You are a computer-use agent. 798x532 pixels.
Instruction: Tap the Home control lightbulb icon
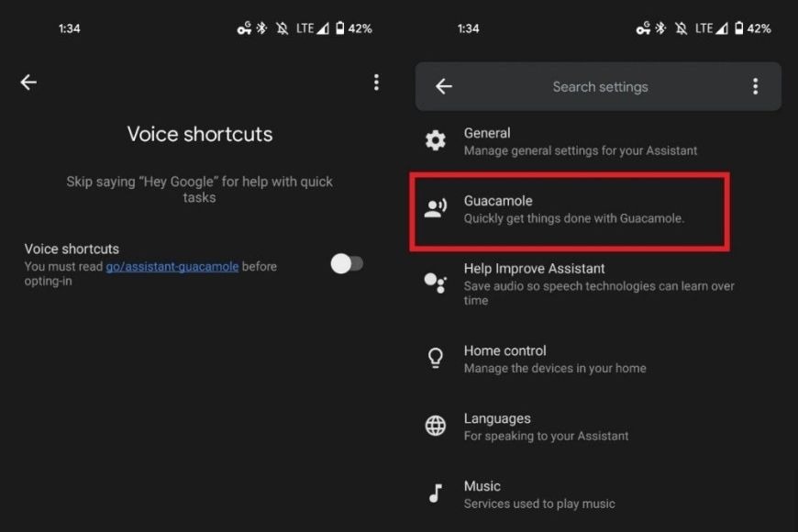436,359
